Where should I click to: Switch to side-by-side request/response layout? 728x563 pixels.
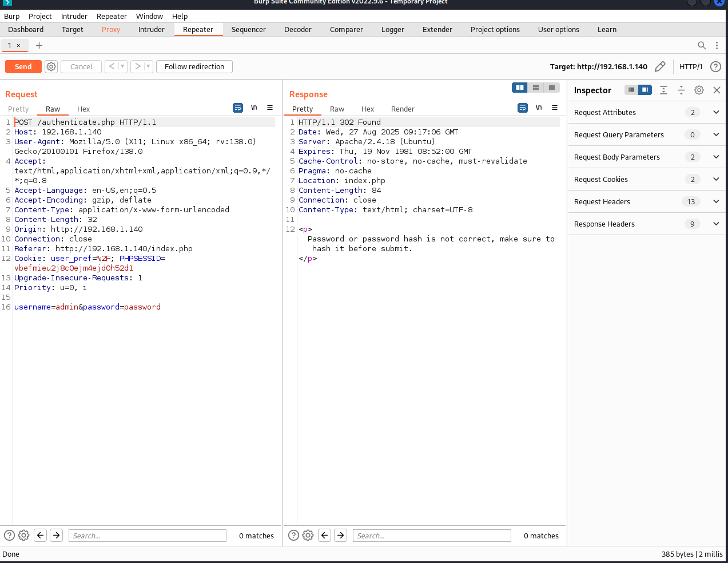520,88
